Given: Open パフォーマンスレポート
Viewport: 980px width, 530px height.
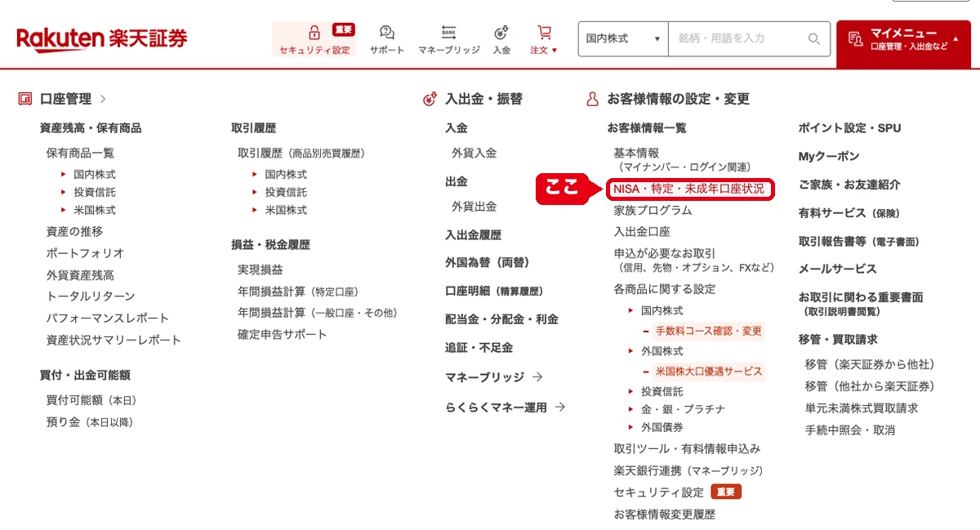Looking at the screenshot, I should click(x=108, y=318).
